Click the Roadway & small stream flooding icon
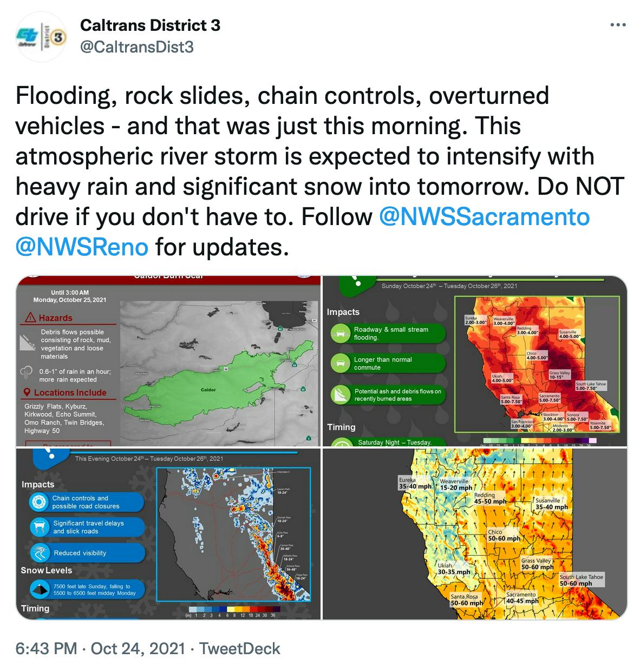The height and width of the screenshot is (672, 640). 341,333
